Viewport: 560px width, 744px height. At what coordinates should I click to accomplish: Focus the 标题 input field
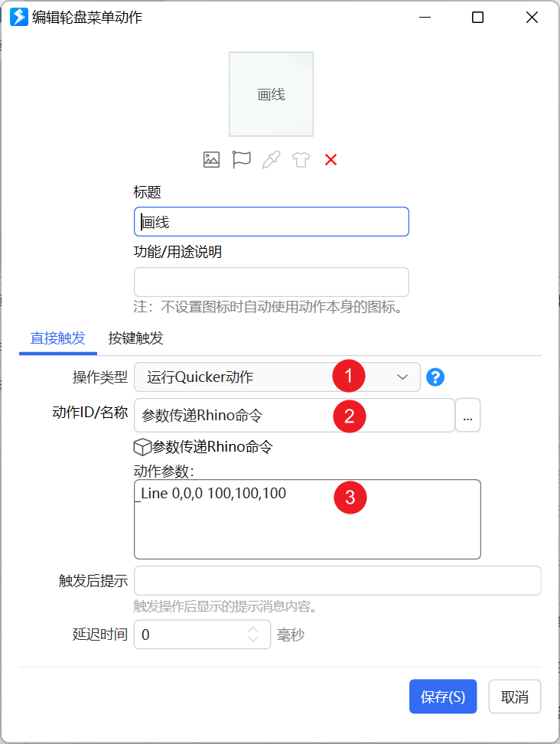[x=272, y=221]
